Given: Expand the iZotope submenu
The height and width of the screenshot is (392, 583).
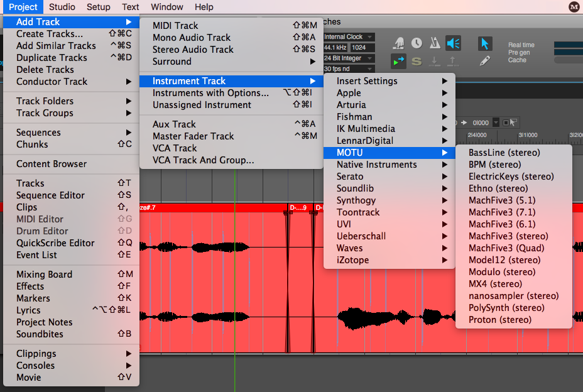Looking at the screenshot, I should [x=390, y=260].
